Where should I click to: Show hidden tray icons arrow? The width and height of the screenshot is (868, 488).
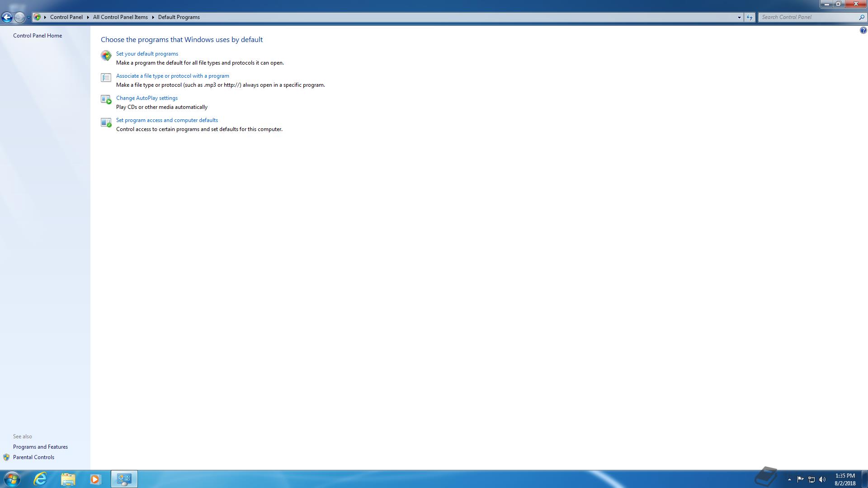[789, 479]
